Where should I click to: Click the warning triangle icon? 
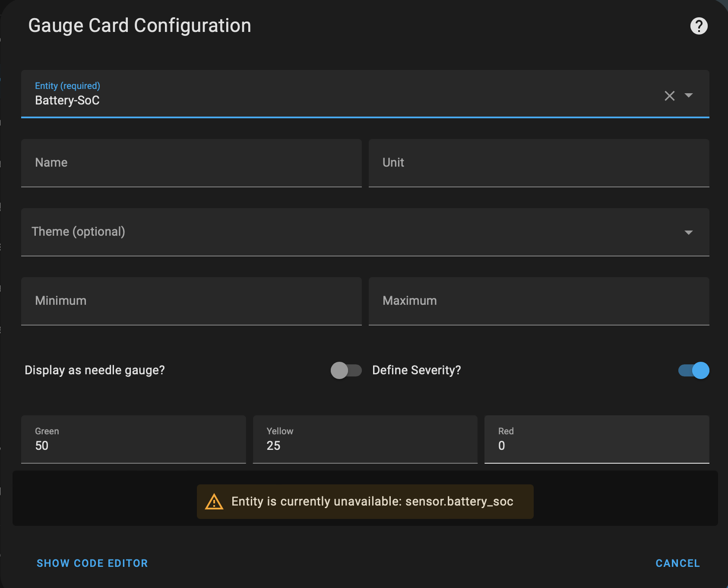pos(214,502)
